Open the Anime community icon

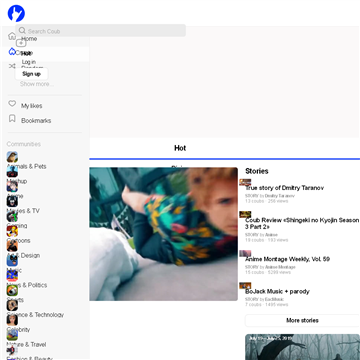point(12,187)
